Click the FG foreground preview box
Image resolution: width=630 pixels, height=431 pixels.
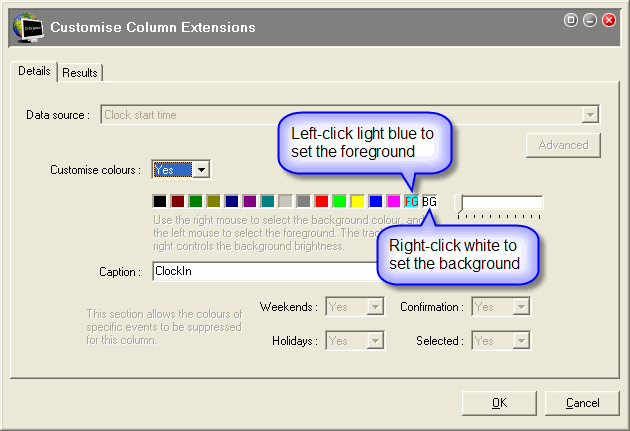411,201
